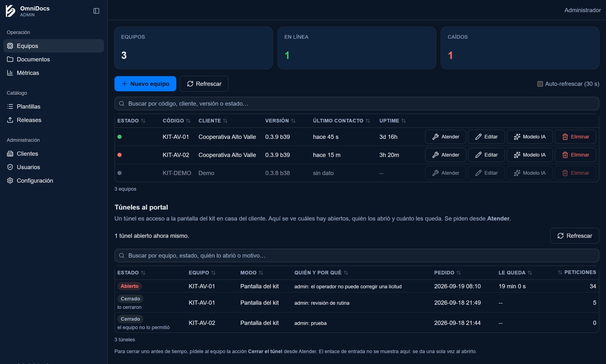606x364 pixels.
Task: Sort equipment table by Cliente
Action: click(213, 121)
